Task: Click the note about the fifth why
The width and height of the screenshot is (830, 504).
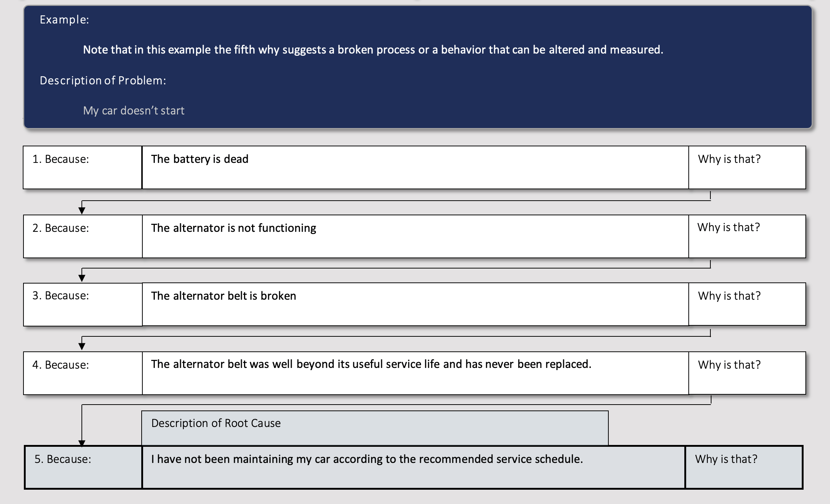Action: pyautogui.click(x=373, y=50)
